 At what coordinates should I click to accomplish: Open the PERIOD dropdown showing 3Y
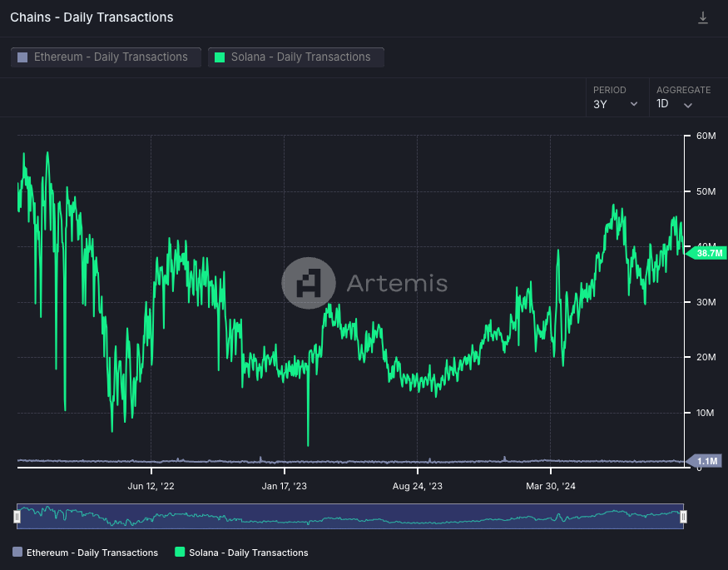tap(615, 104)
